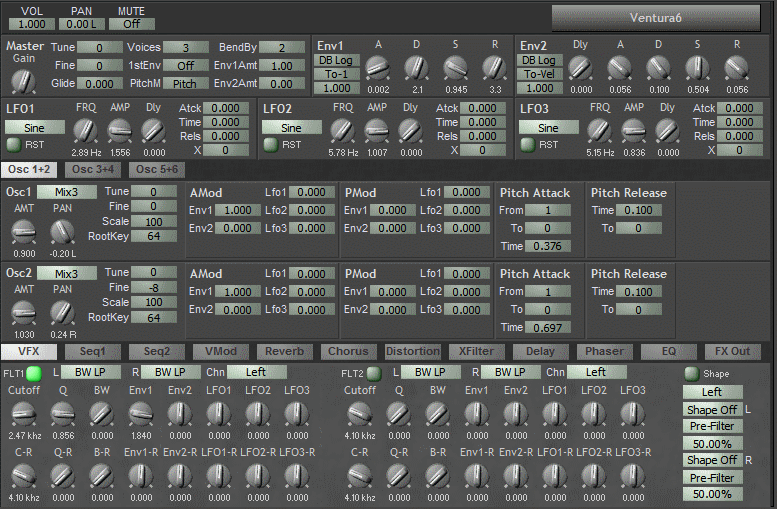
Task: Click the Osc2 PAN knob
Action: click(62, 313)
